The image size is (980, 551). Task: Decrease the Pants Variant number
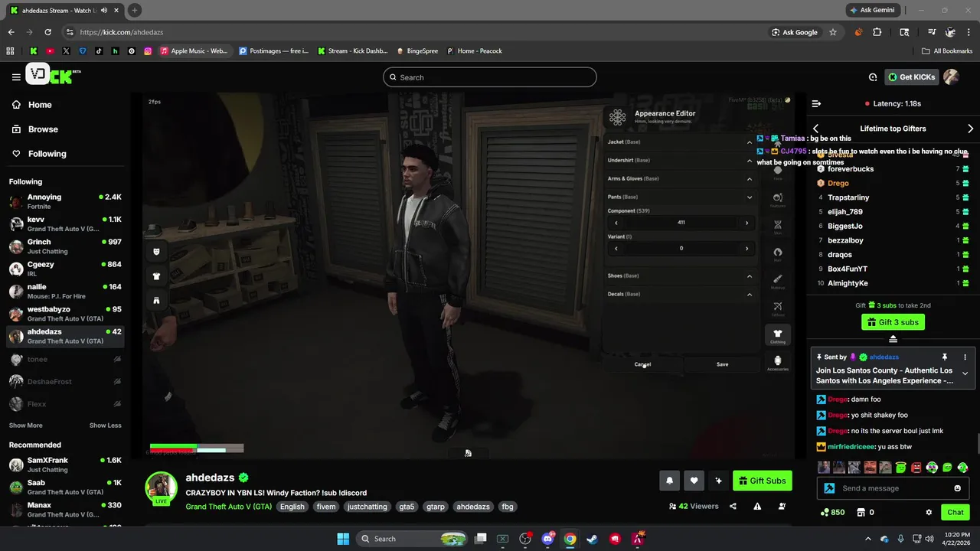[x=616, y=248]
